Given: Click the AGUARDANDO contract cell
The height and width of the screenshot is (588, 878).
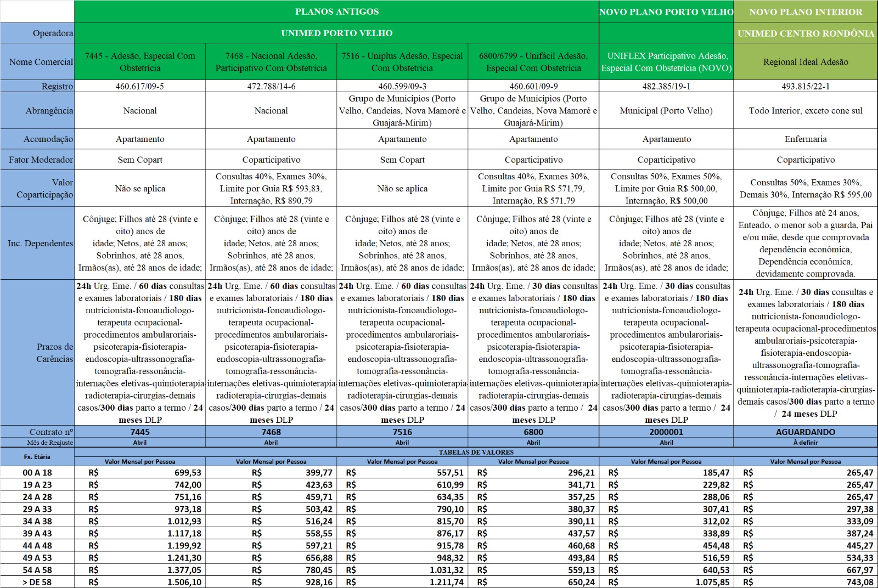Looking at the screenshot, I should click(x=806, y=432).
